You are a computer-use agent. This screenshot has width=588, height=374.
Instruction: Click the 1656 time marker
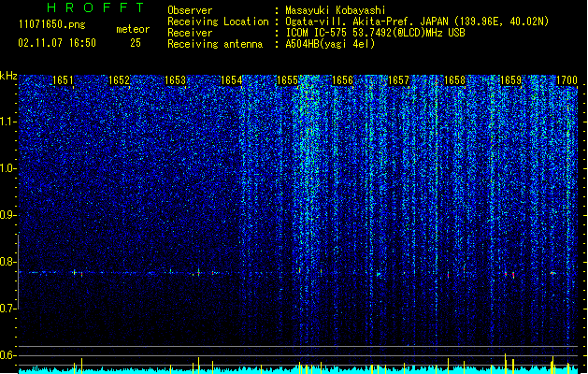[343, 80]
